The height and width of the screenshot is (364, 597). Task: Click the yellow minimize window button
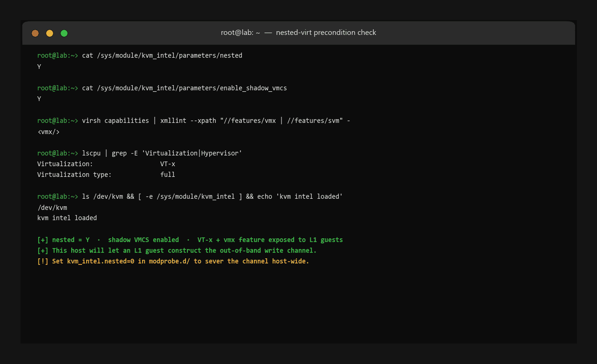49,33
